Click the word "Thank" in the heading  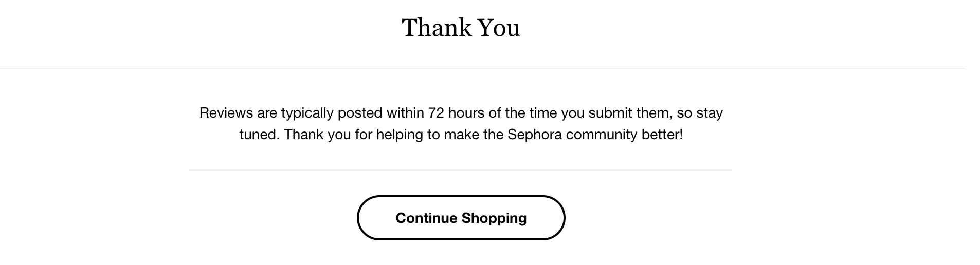tap(437, 28)
